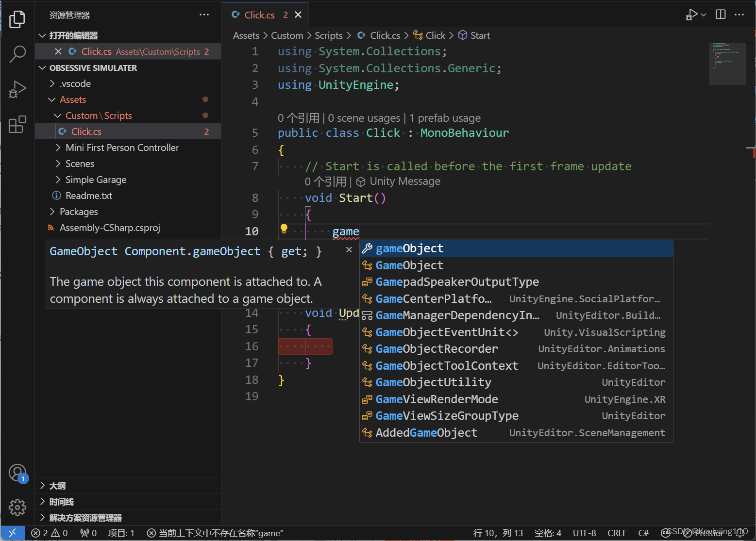Click the Accounts icon with the notification badge
This screenshot has height=541, width=756.
tap(17, 472)
